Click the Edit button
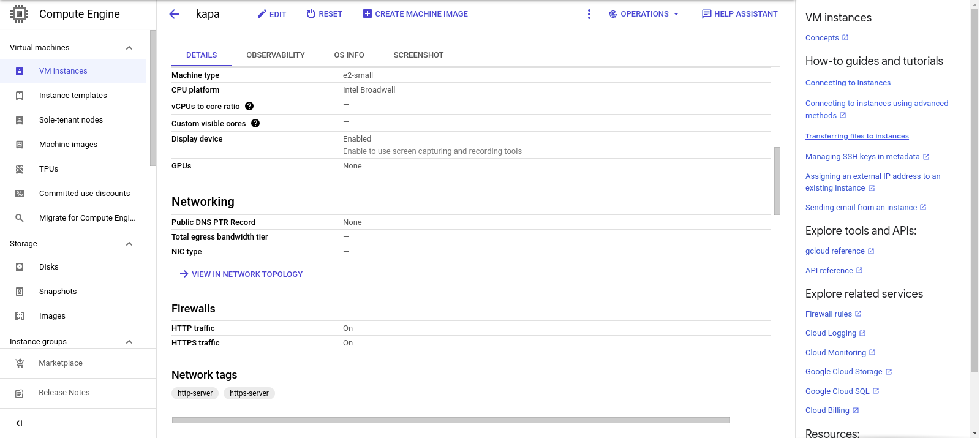Viewport: 980px width, 438px height. pyautogui.click(x=272, y=14)
